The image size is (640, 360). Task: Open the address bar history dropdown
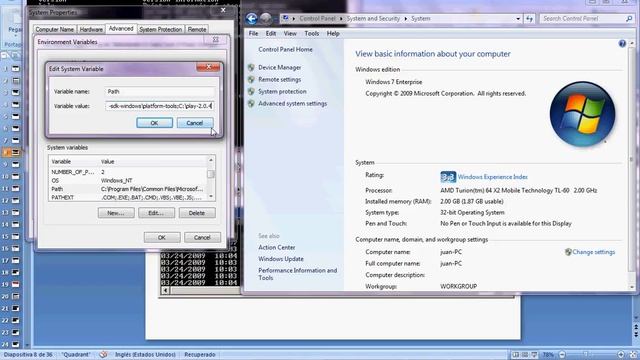[518, 19]
